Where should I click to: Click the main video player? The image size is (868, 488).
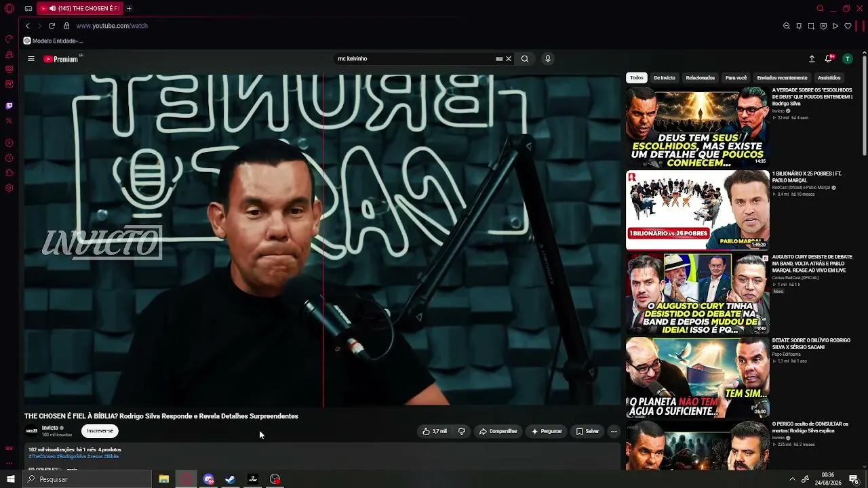[323, 240]
